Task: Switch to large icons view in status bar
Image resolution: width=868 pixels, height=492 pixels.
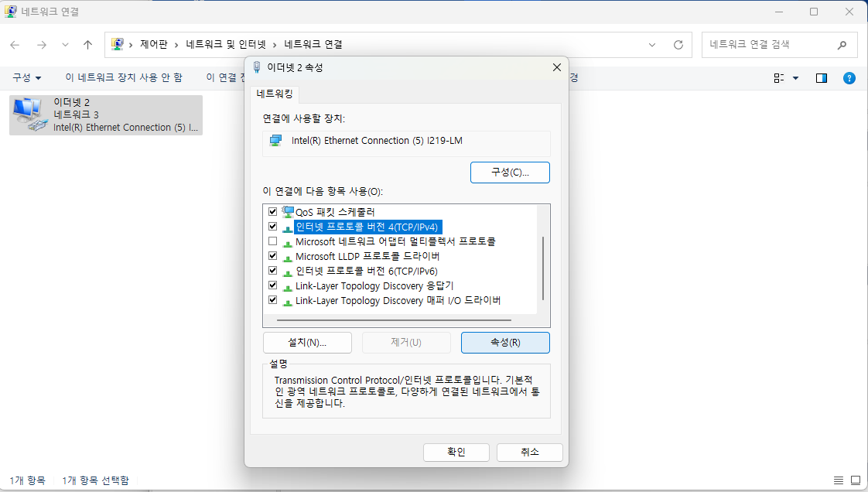Action: [x=856, y=480]
